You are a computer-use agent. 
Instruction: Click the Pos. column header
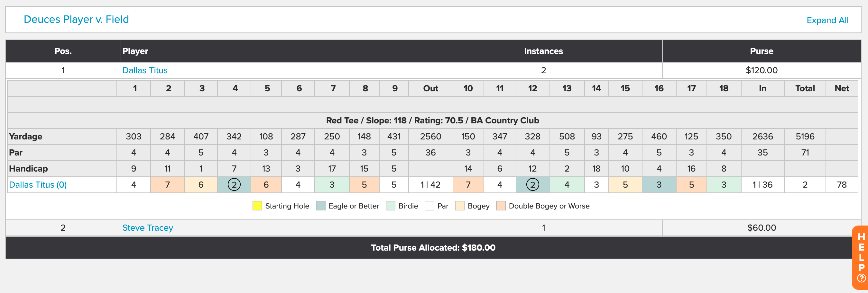point(63,51)
